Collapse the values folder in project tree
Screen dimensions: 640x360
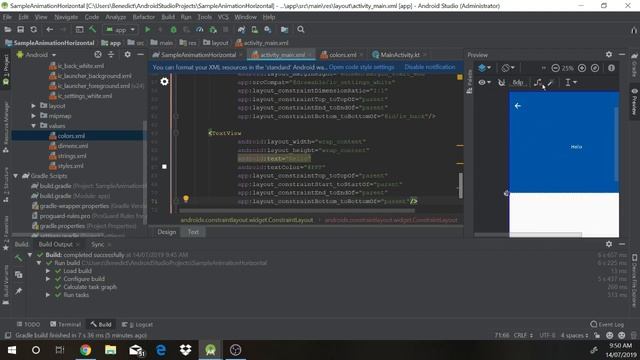click(x=34, y=126)
